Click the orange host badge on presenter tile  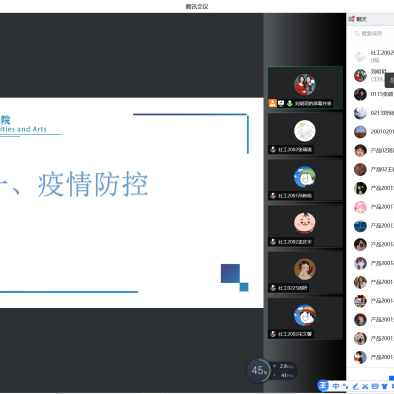click(x=273, y=103)
